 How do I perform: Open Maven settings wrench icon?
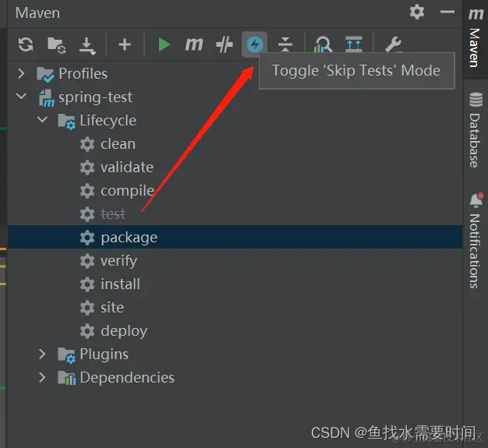click(394, 44)
